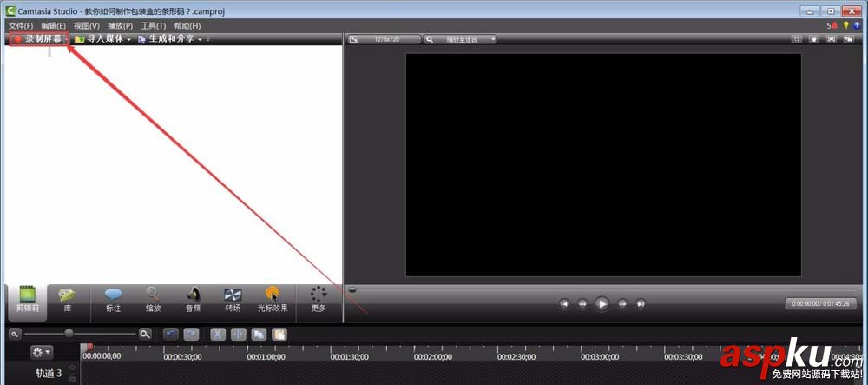Click the timeline zoom in magnifier
The height and width of the screenshot is (385, 868).
click(x=145, y=334)
